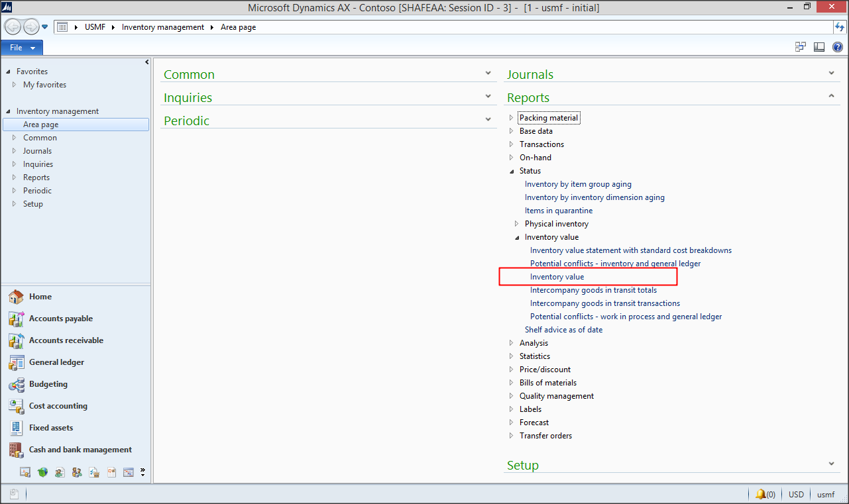Screen dimensions: 849x504
Task: Expand Transfer orders reports group
Action: click(x=511, y=436)
